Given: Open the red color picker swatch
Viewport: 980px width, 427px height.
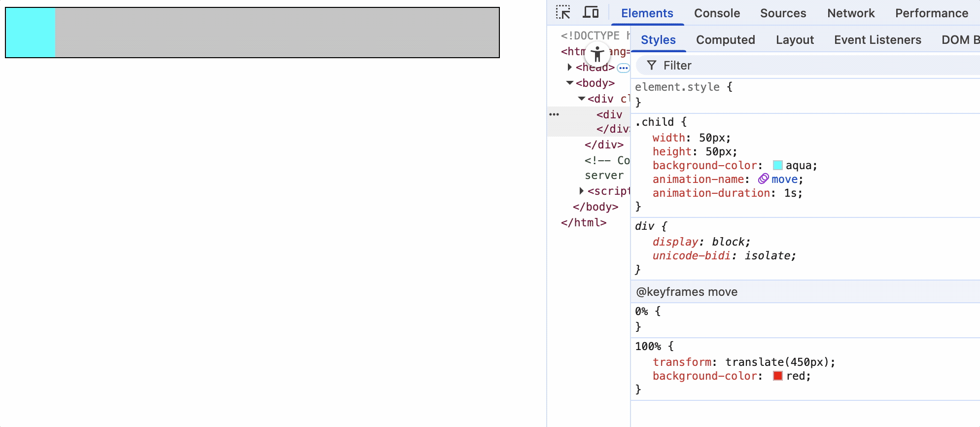Looking at the screenshot, I should coord(778,376).
